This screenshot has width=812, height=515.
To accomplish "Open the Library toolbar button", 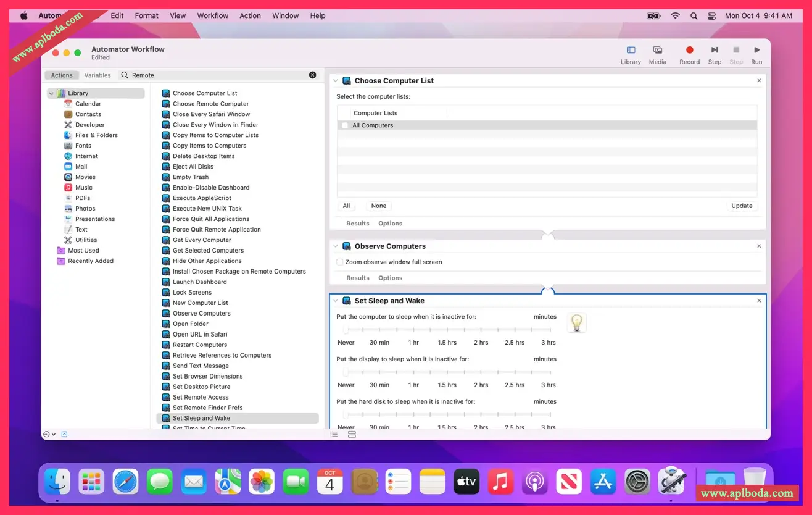I will (631, 54).
